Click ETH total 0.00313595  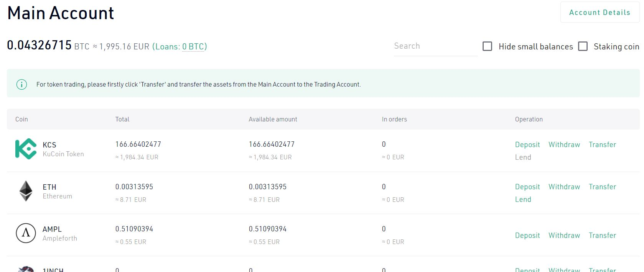tap(134, 187)
